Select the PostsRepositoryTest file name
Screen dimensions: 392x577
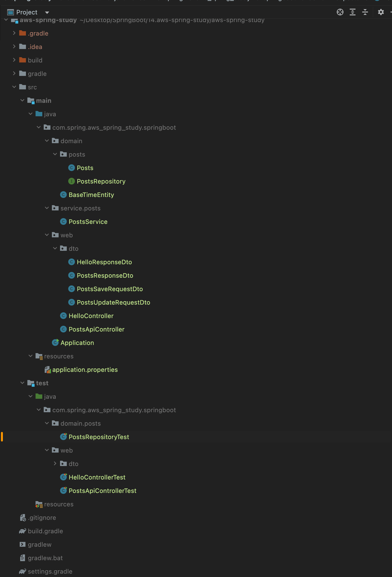point(99,437)
